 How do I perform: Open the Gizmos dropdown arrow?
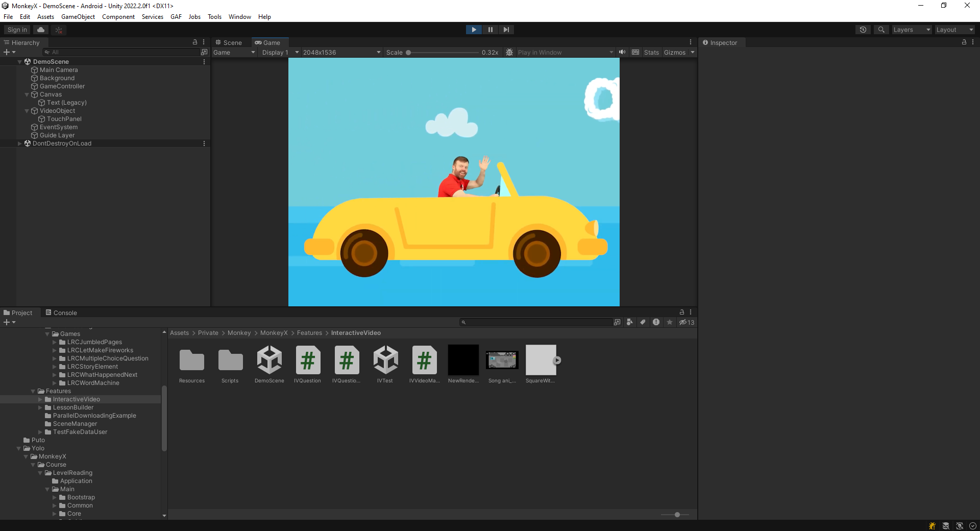pos(693,52)
